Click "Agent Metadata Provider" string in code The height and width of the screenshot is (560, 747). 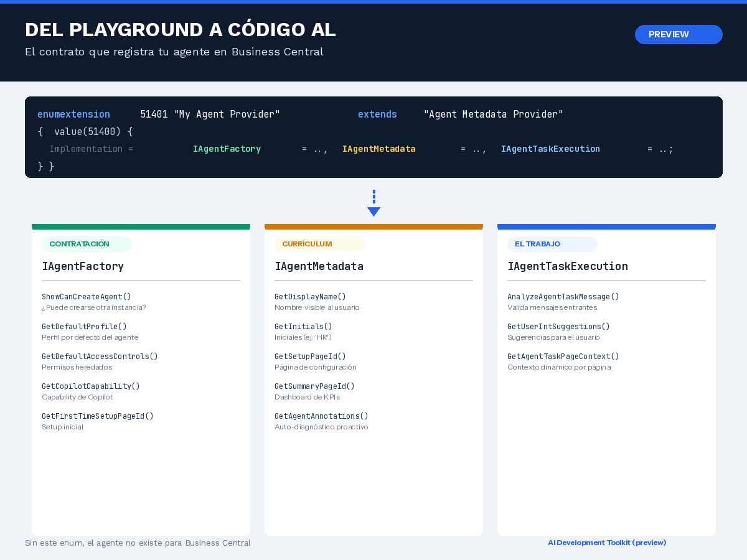click(x=494, y=114)
